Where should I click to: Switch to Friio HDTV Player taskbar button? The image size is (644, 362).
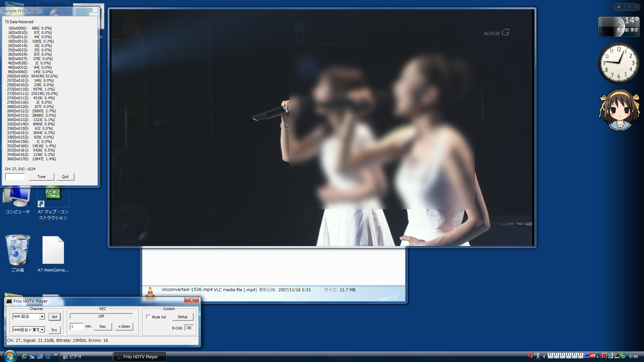coord(140,357)
